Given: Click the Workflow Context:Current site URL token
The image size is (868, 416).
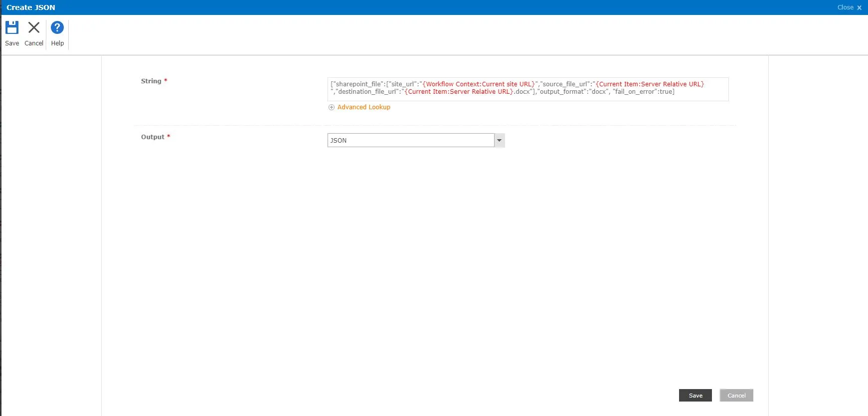Looking at the screenshot, I should pyautogui.click(x=479, y=84).
